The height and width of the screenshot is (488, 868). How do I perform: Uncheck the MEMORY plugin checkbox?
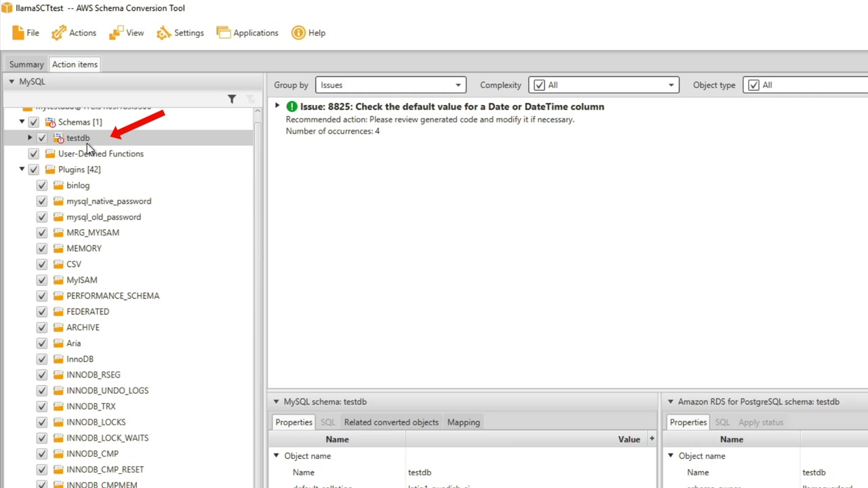(42, 249)
